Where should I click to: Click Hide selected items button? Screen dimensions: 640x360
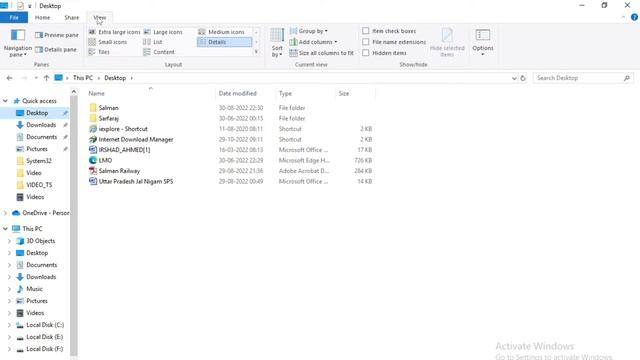[447, 42]
